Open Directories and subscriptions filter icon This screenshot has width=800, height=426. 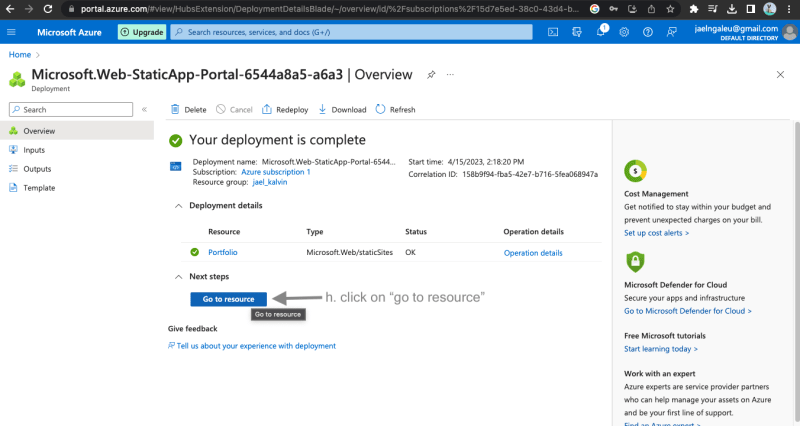coord(577,32)
